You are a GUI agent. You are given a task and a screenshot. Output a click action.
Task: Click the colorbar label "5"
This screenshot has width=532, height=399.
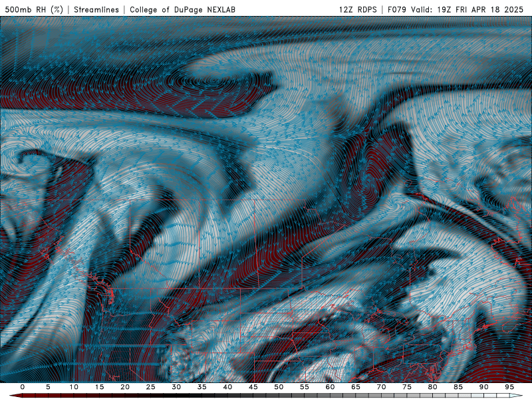click(x=48, y=387)
